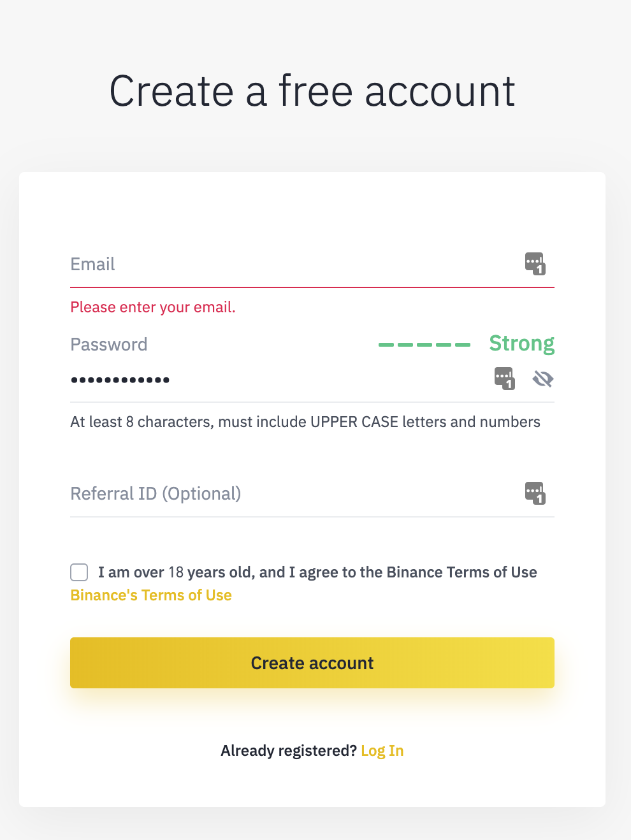Viewport: 631px width, 840px height.
Task: Open Binance's Terms of Use link
Action: [x=151, y=595]
